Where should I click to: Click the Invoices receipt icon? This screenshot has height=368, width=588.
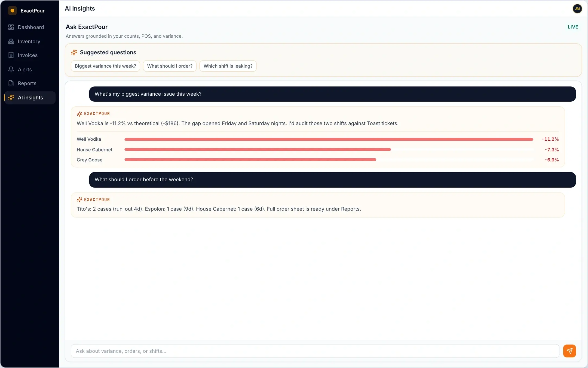click(x=11, y=55)
